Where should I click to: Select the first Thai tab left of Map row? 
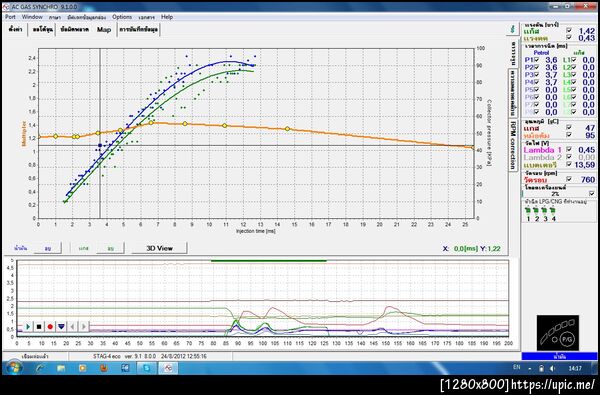[x=15, y=29]
